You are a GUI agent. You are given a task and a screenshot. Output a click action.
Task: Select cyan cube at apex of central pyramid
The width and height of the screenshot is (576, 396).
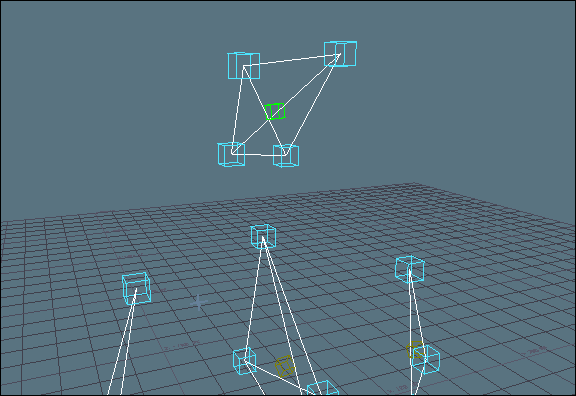[x=263, y=237]
